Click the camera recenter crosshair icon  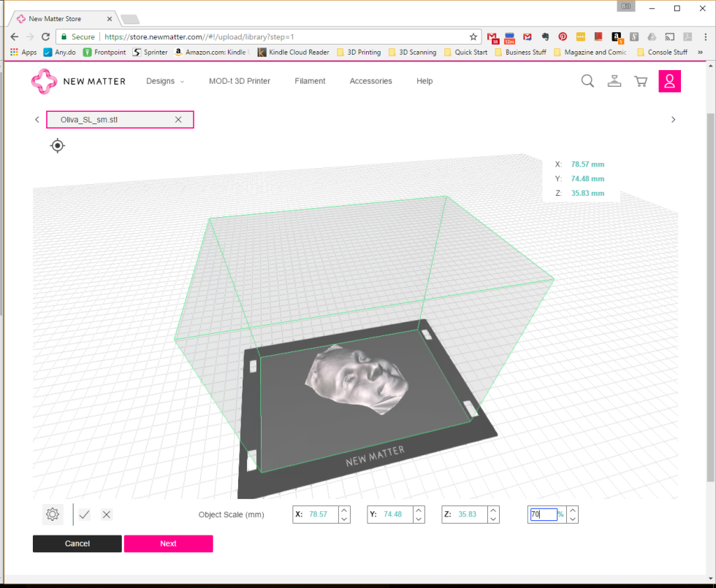tap(57, 145)
